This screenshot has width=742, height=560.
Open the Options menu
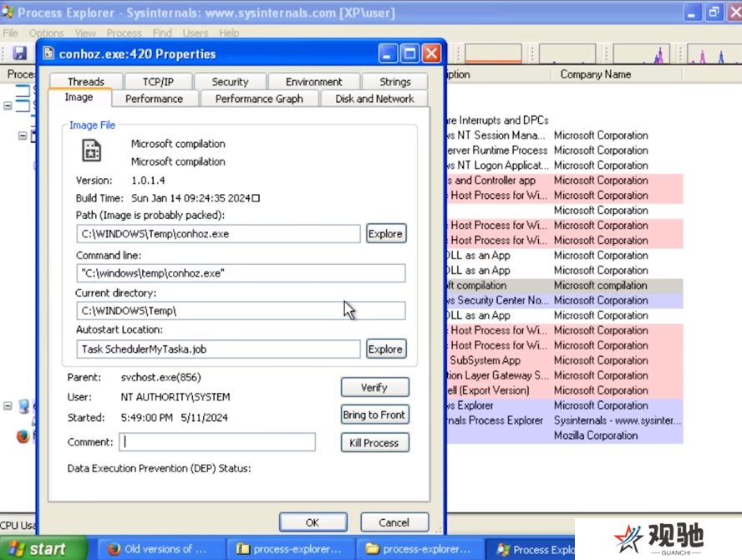click(47, 33)
